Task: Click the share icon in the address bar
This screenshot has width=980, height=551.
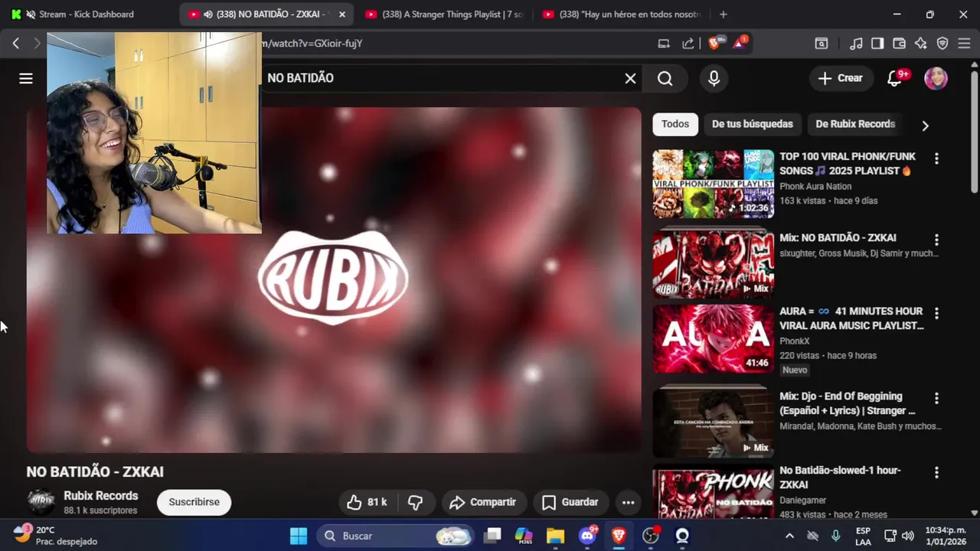Action: (688, 44)
